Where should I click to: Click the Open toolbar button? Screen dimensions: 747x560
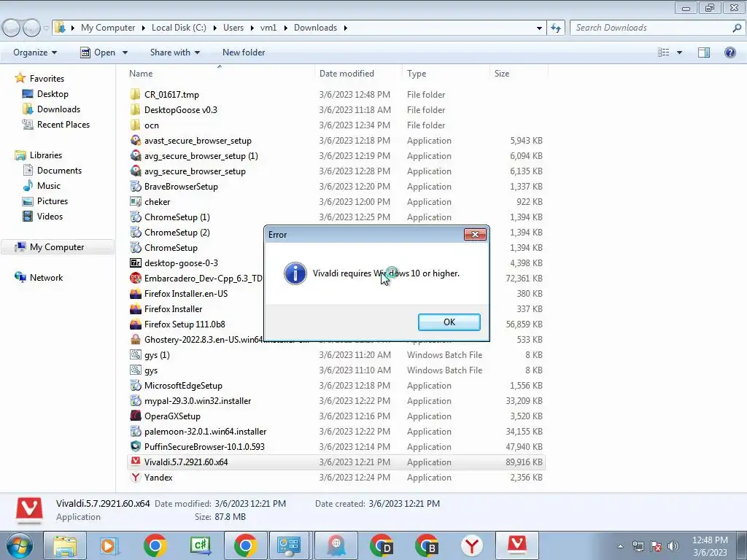click(98, 52)
